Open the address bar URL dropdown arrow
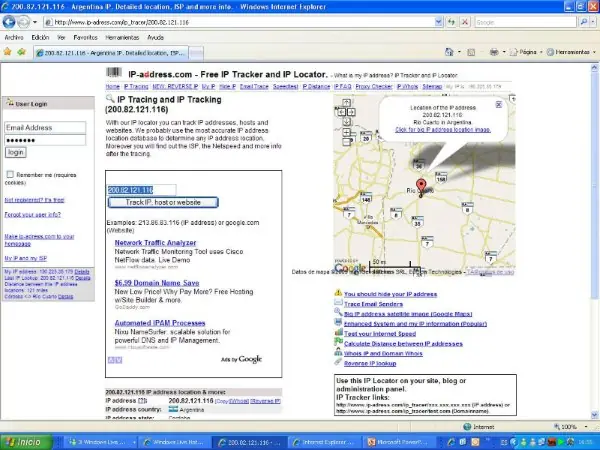Screen dimensions: 600x450 pyautogui.click(x=439, y=22)
